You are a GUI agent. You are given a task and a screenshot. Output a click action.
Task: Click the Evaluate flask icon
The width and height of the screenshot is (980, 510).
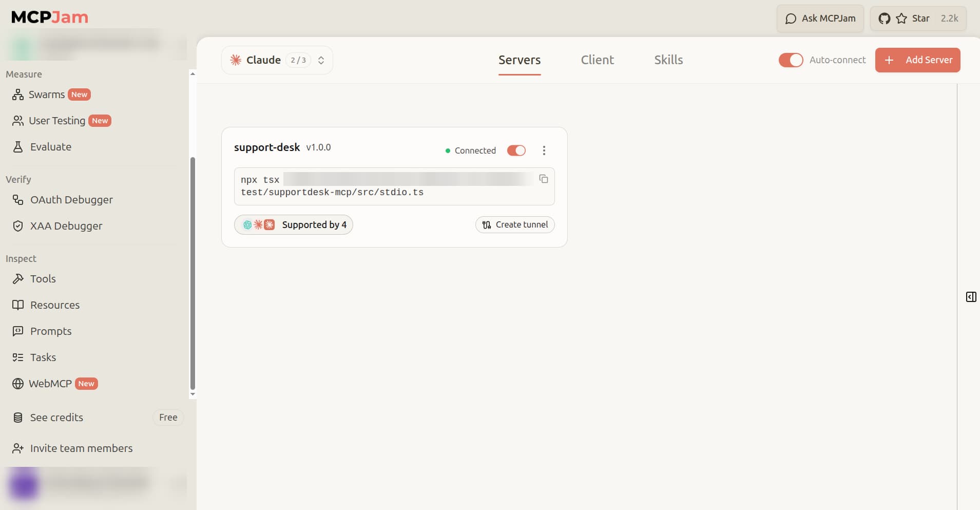coord(18,147)
